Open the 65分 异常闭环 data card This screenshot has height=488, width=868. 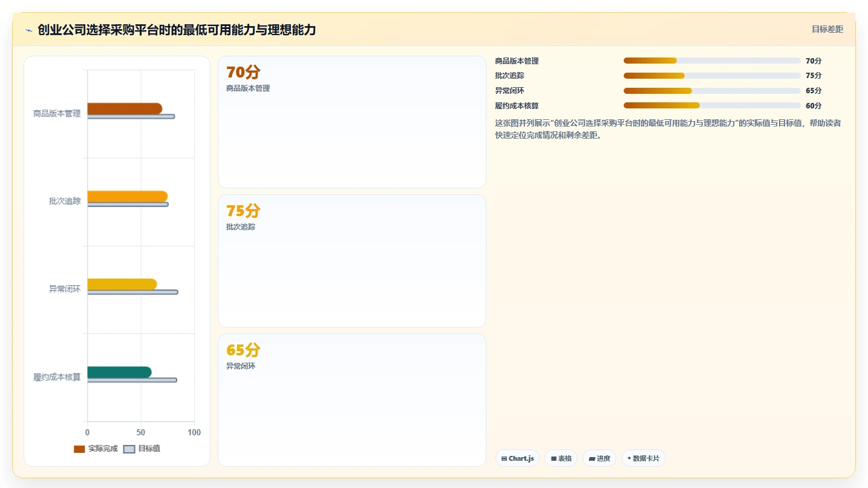pyautogui.click(x=351, y=400)
